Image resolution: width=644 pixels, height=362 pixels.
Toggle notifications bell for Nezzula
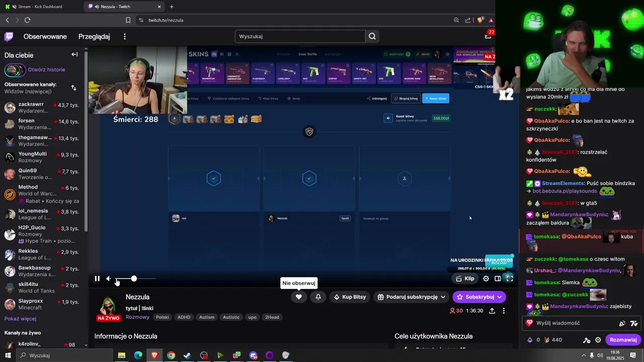click(318, 297)
